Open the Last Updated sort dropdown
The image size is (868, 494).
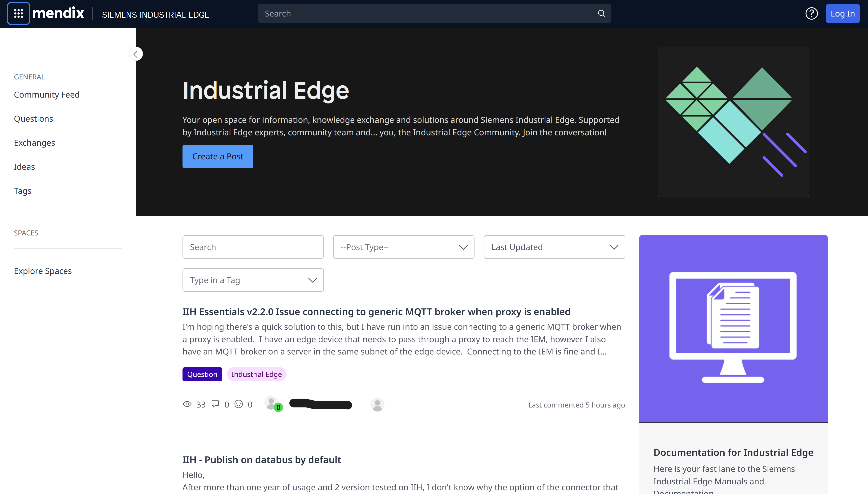click(554, 247)
